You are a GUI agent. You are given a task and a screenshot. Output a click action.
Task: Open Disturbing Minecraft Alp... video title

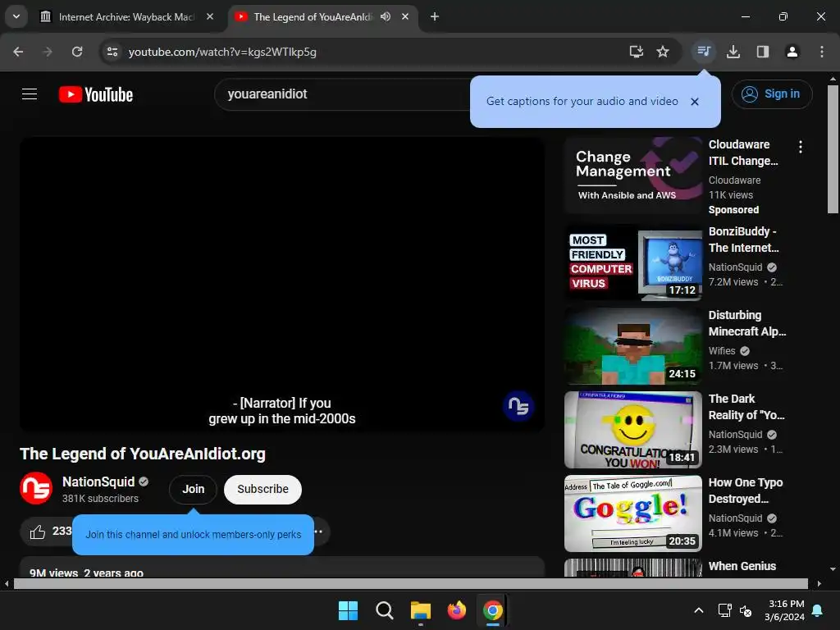tap(747, 323)
